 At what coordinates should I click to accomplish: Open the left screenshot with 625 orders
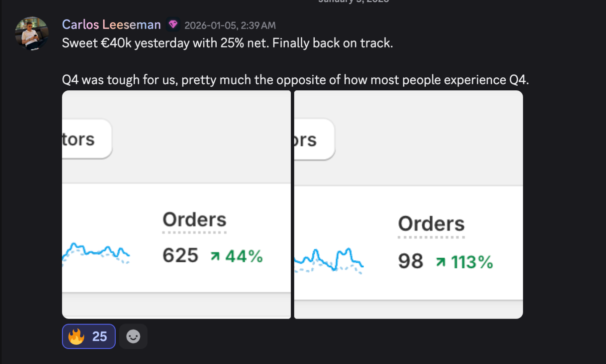point(176,204)
